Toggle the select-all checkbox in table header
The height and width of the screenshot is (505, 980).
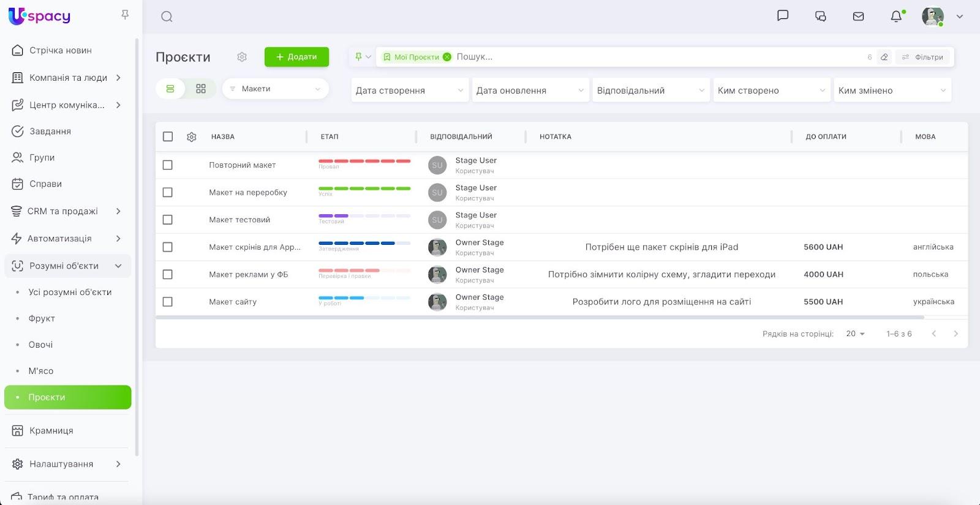[168, 137]
